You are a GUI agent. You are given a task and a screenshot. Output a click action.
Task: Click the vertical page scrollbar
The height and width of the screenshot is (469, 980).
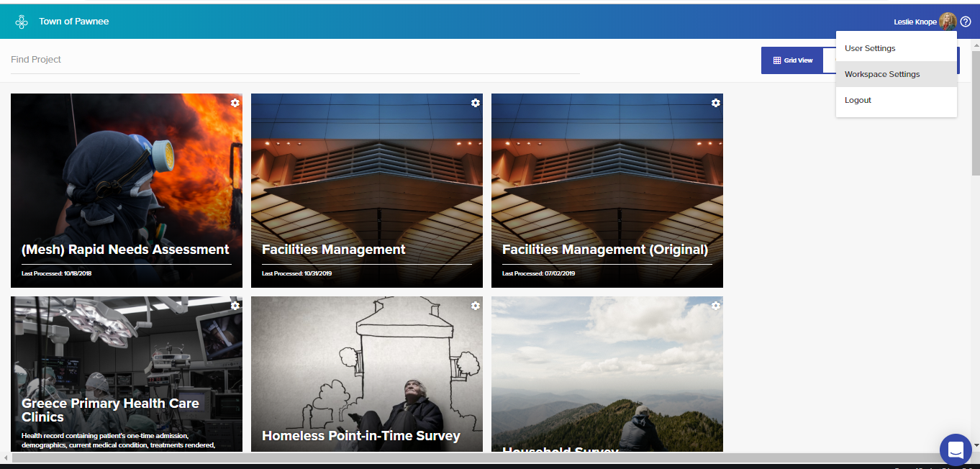[x=976, y=245]
